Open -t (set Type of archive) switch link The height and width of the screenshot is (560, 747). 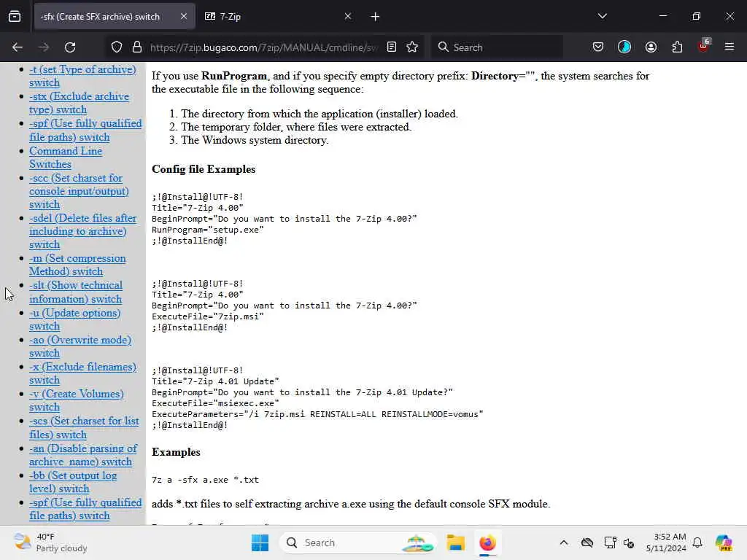click(83, 76)
